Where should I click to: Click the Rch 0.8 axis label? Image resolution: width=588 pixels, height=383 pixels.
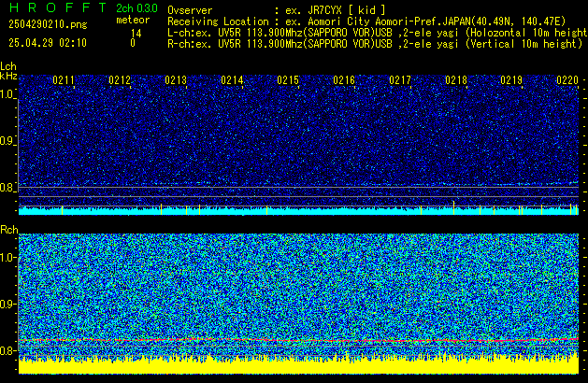point(7,350)
